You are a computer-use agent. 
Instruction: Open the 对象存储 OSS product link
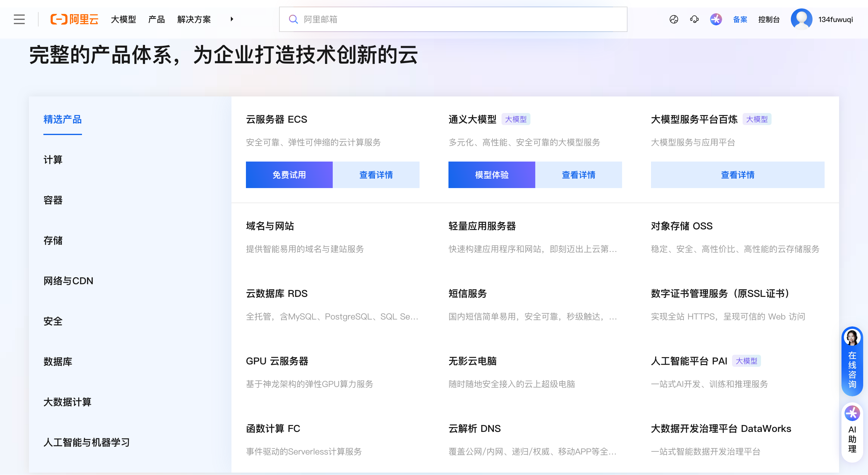click(x=682, y=226)
